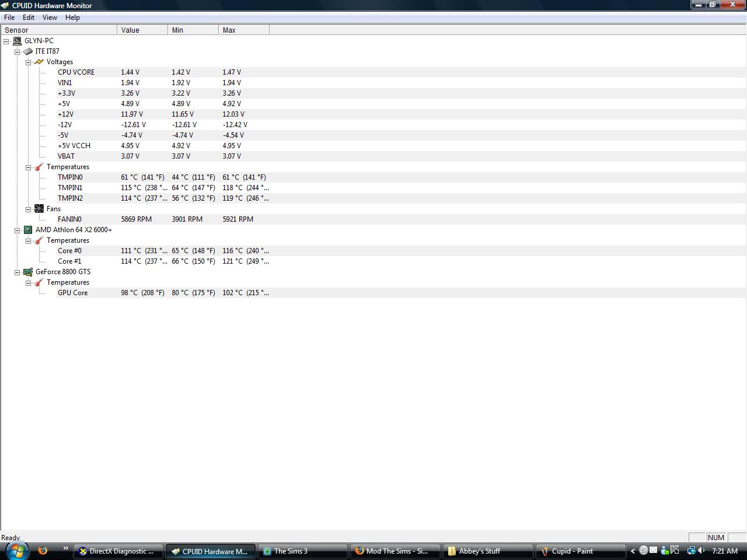This screenshot has height=560, width=747.
Task: Click the ITE IT87 Temperatures thermometer icon
Action: [x=39, y=167]
